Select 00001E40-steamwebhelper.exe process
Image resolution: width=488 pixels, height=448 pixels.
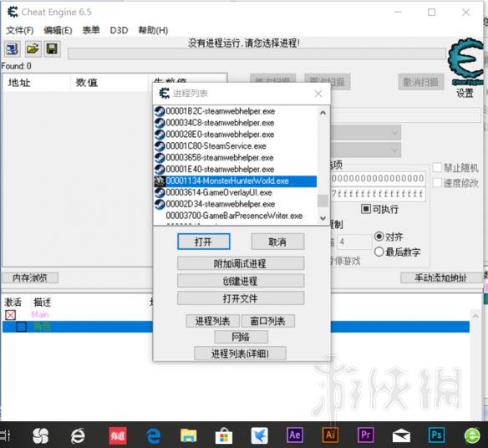pyautogui.click(x=220, y=169)
